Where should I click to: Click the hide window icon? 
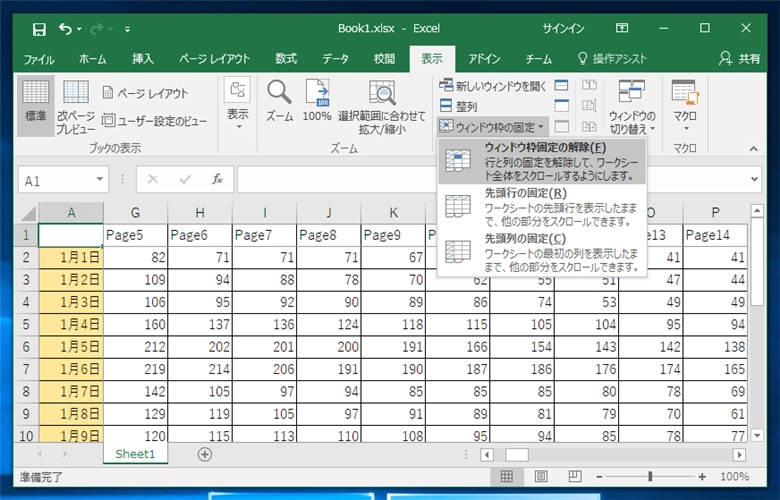point(562,105)
